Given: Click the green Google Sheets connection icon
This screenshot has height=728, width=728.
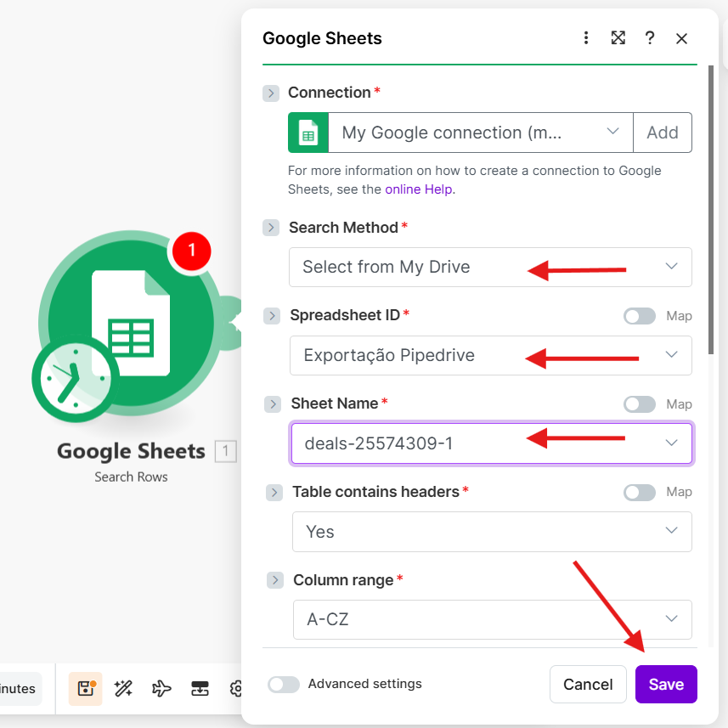Looking at the screenshot, I should [308, 133].
